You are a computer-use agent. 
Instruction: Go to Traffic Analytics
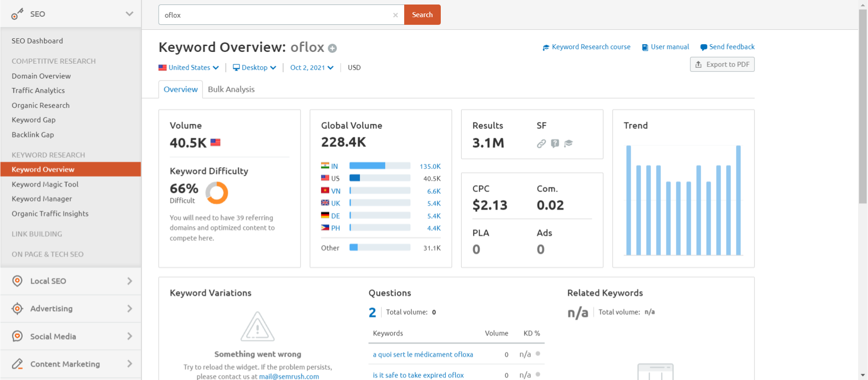38,90
